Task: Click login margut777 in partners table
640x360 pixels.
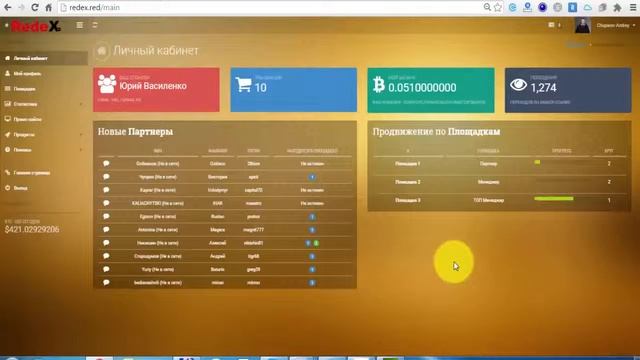Action: pos(253,230)
